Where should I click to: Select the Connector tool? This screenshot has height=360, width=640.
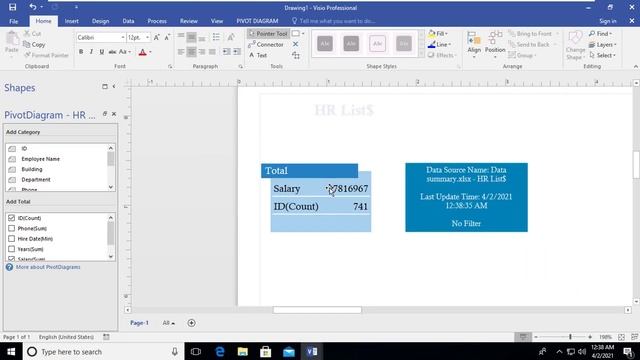click(x=266, y=44)
